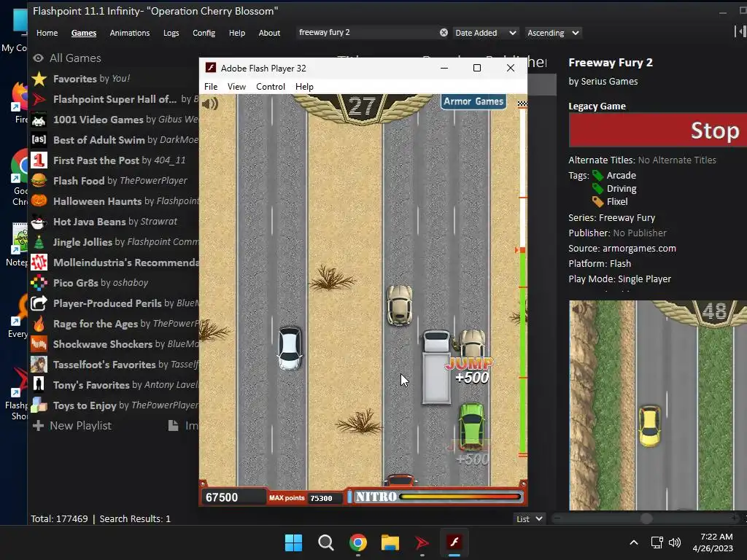Click the Jingle Jollies tree icon

(x=39, y=242)
